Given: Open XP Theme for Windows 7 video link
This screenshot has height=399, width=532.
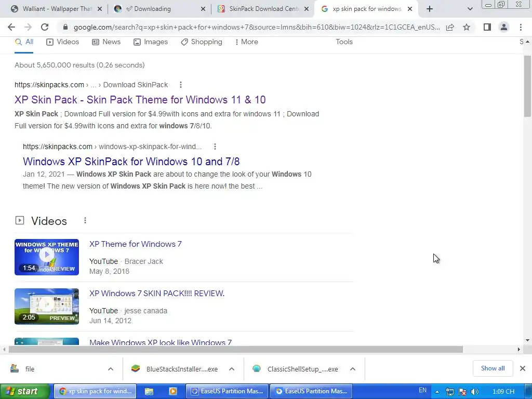Looking at the screenshot, I should tap(136, 244).
